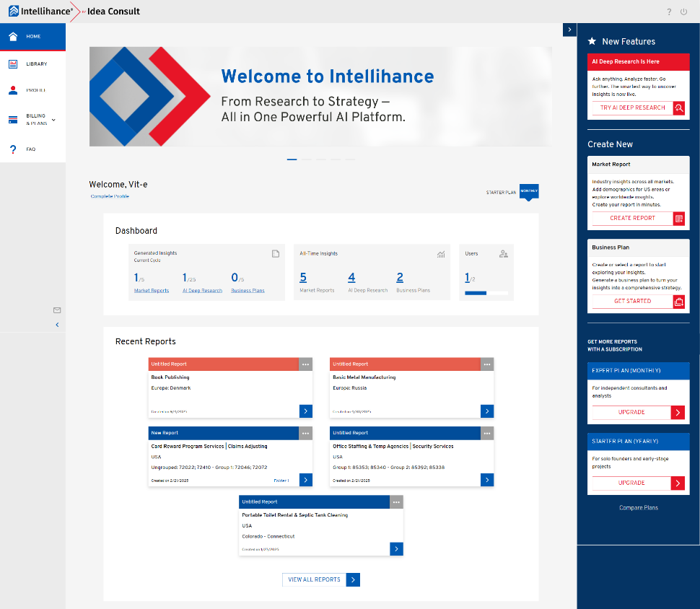
Task: Click the Create Report document icon
Action: (678, 218)
